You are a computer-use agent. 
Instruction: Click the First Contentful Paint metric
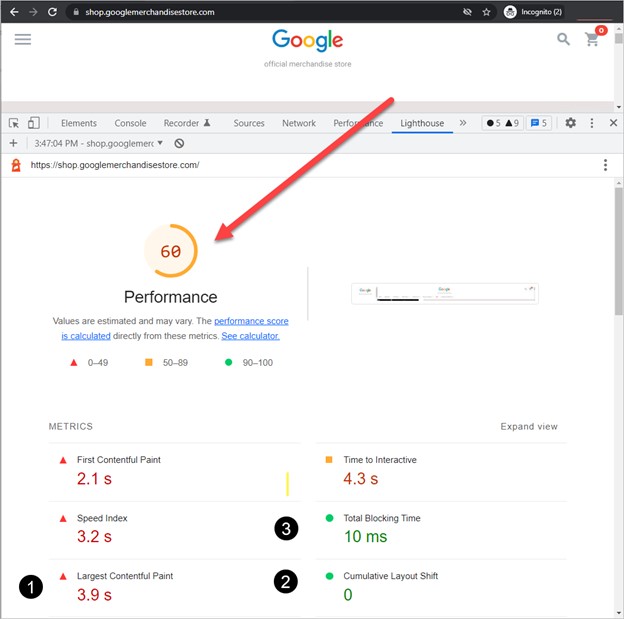coord(175,472)
